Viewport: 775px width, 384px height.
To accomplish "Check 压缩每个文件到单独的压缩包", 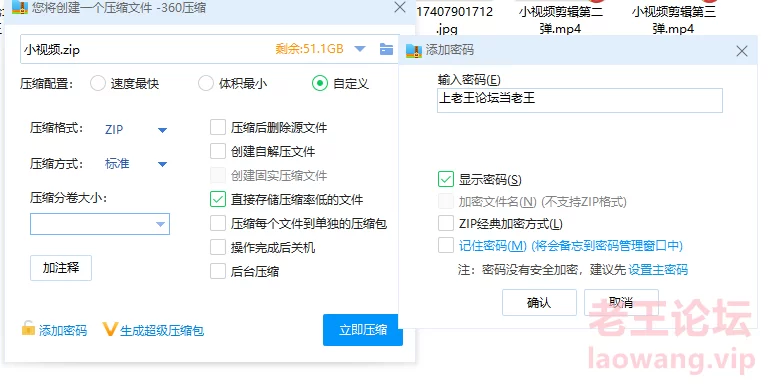I will [x=217, y=223].
